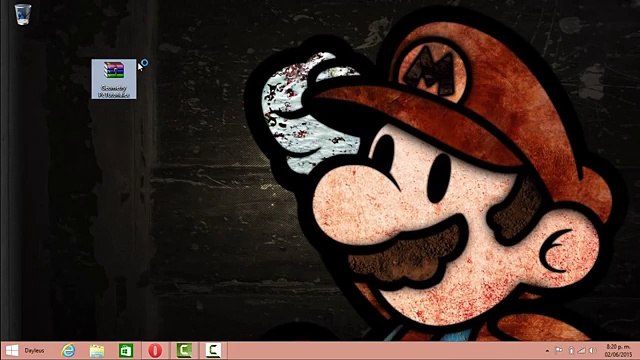Open the Action Center flag icon

(559, 350)
